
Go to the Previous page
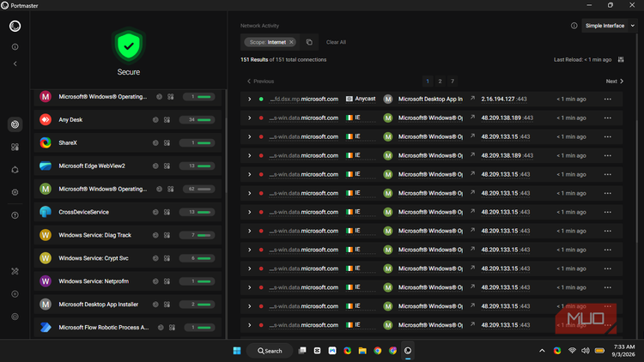pos(260,81)
